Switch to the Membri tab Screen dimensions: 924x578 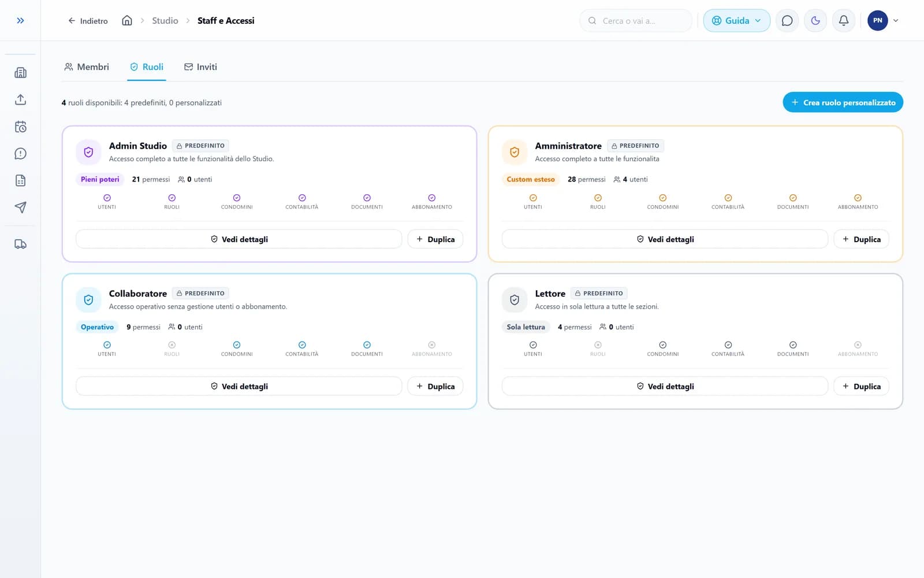87,67
